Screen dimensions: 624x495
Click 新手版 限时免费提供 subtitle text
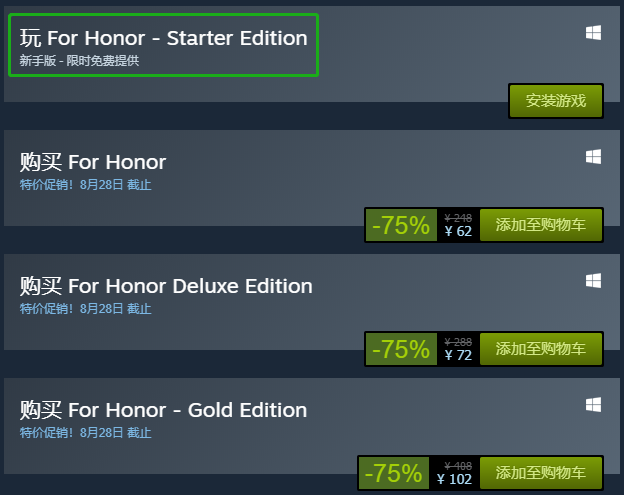point(79,60)
